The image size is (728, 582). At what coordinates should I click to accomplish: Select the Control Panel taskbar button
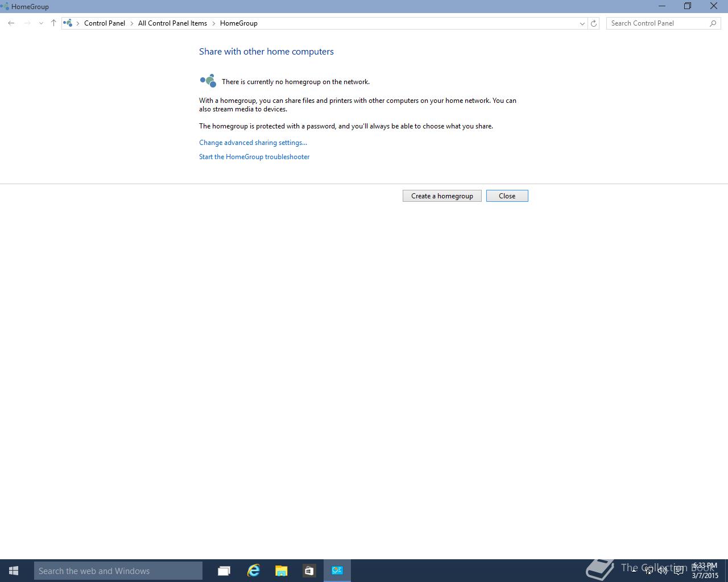(x=337, y=571)
